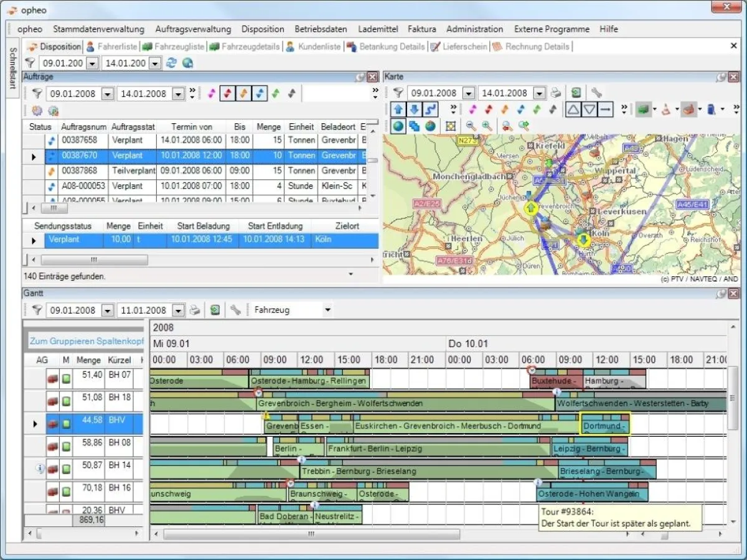Click the printer icon in the Karte toolbar
Screen dimensions: 747x560
[x=556, y=93]
